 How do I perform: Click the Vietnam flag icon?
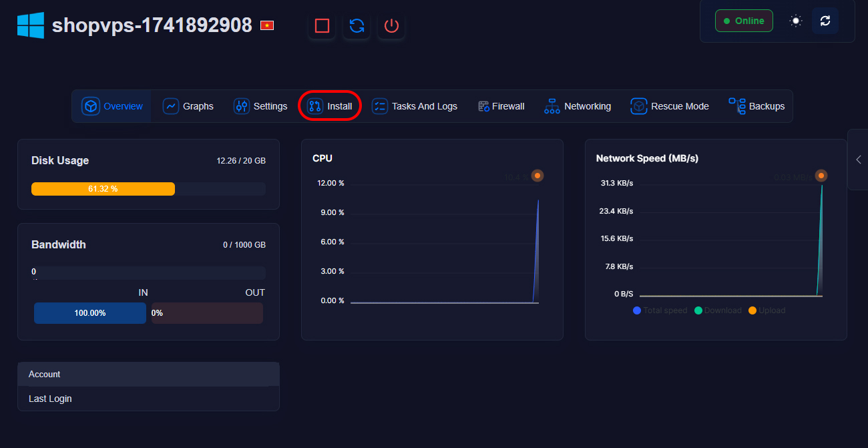coord(267,26)
